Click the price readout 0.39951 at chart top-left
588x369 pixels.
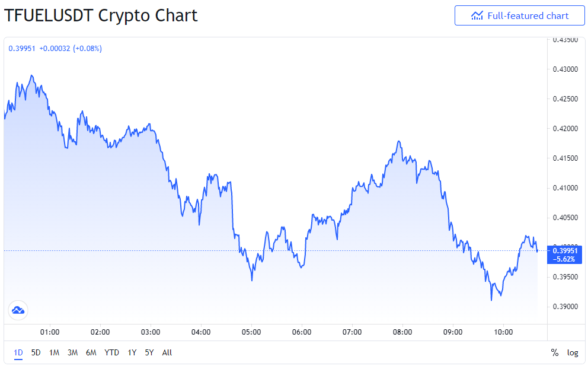[x=22, y=49]
